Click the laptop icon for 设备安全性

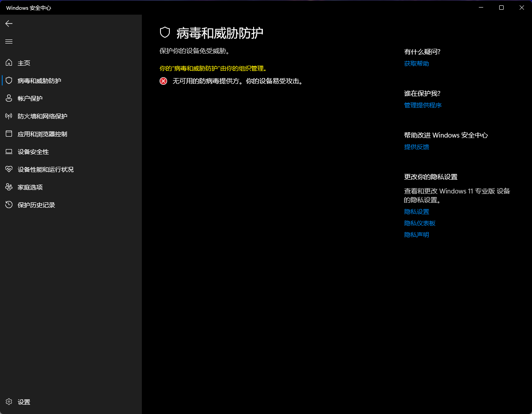click(x=9, y=152)
